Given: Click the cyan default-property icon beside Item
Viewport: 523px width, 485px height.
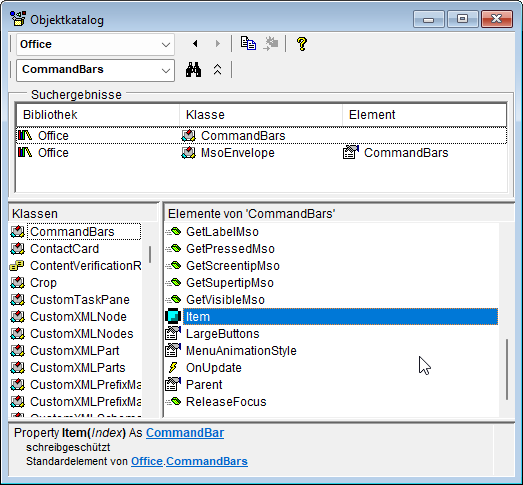Looking at the screenshot, I should 173,317.
